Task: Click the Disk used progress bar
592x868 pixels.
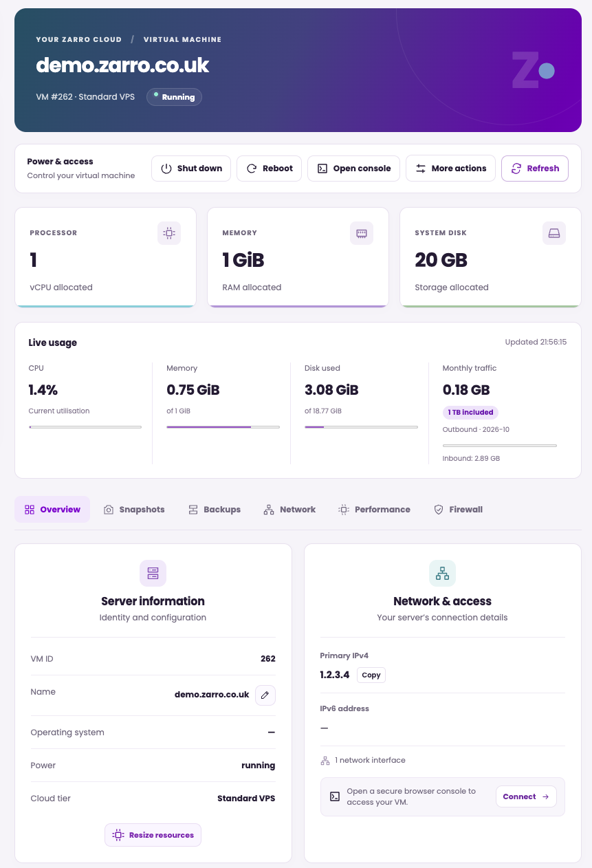Action: click(x=361, y=427)
